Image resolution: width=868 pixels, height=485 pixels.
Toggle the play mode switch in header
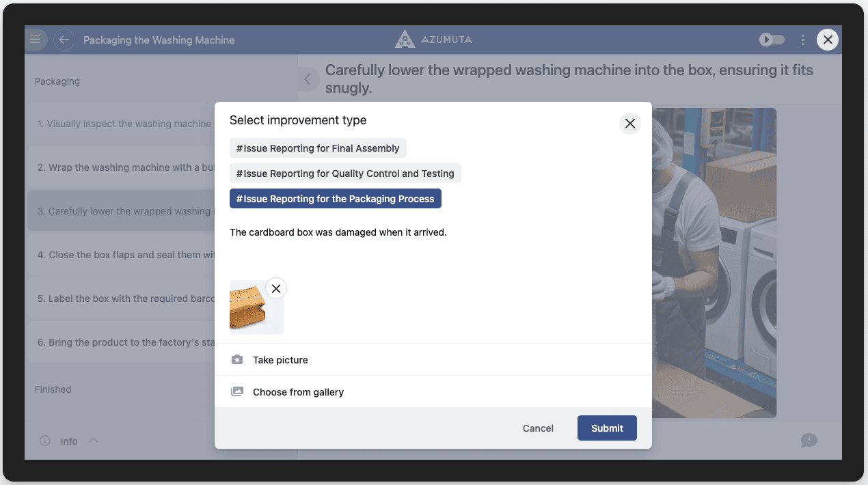772,40
